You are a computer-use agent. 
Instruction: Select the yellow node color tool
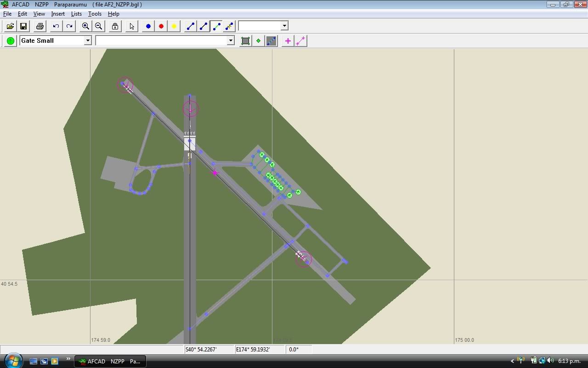tap(174, 26)
